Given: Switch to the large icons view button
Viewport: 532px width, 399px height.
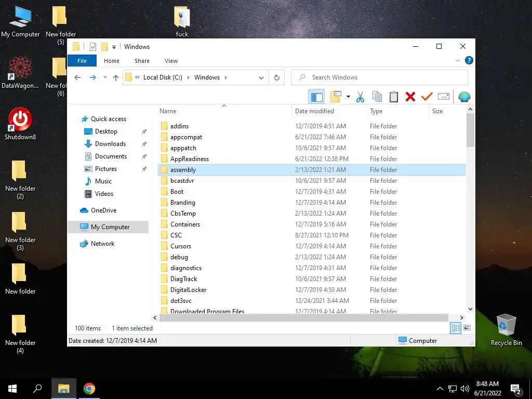Looking at the screenshot, I should click(467, 328).
